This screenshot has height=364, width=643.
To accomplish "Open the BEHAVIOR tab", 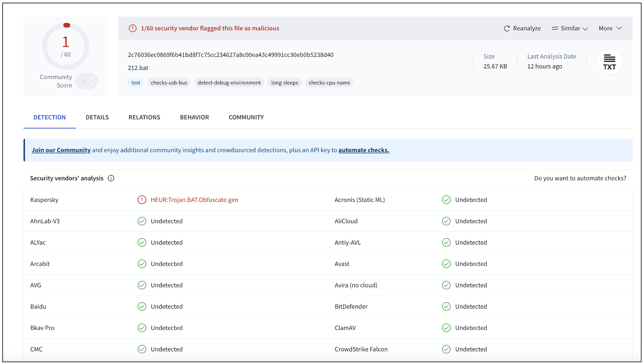I will tap(194, 118).
